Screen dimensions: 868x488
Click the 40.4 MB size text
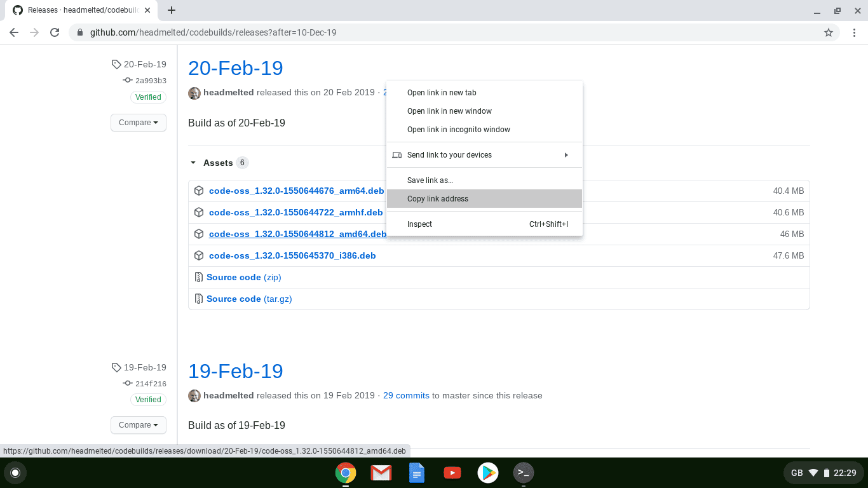click(789, 191)
